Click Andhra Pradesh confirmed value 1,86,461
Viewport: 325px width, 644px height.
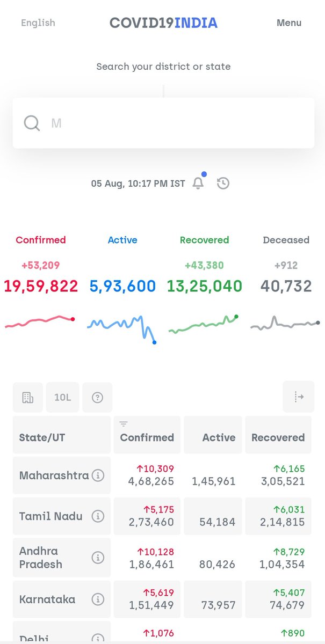tap(151, 565)
